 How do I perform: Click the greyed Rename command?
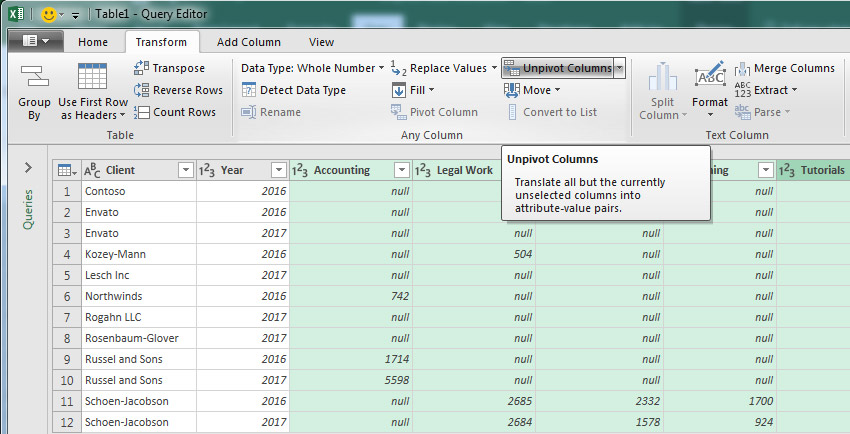(x=271, y=112)
